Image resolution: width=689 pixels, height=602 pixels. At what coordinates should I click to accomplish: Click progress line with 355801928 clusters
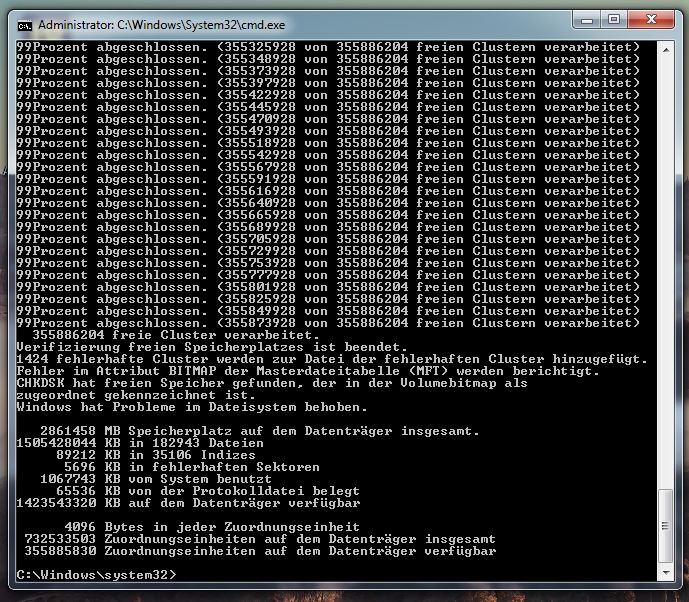(328, 287)
